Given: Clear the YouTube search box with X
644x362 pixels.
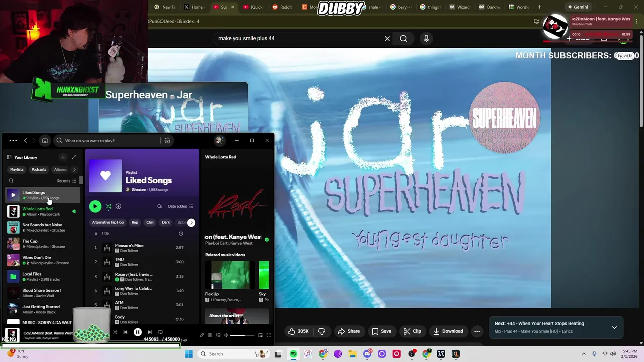Looking at the screenshot, I should pyautogui.click(x=387, y=38).
